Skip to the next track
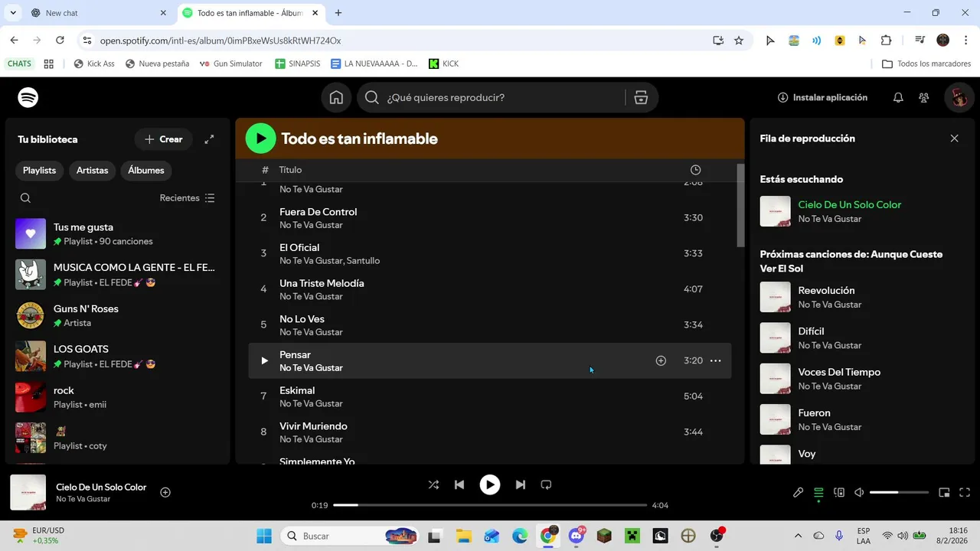The width and height of the screenshot is (980, 551). pyautogui.click(x=521, y=484)
